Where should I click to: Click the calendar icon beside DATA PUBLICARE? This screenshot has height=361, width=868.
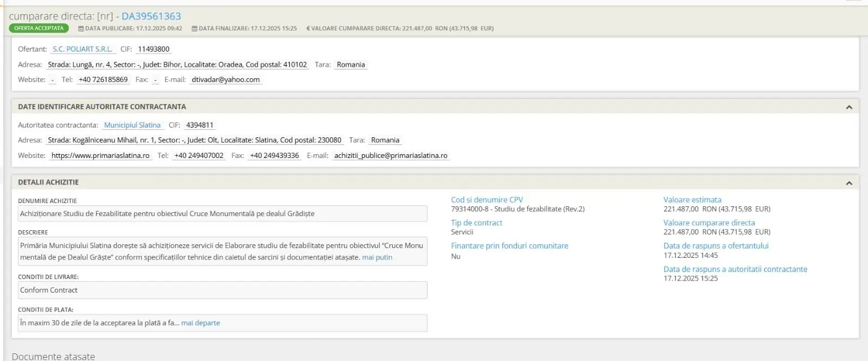(x=81, y=29)
